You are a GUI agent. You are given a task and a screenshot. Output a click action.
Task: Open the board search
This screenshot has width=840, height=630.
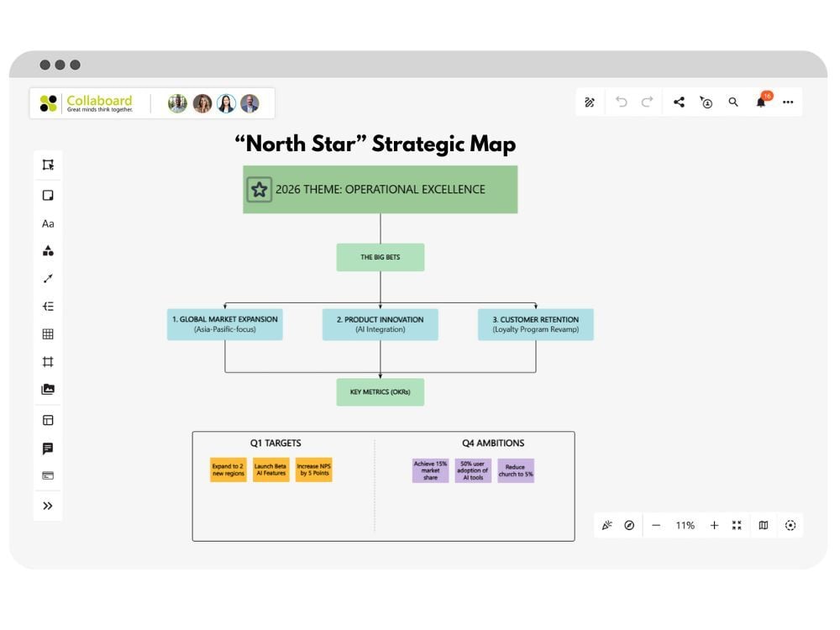pyautogui.click(x=733, y=101)
